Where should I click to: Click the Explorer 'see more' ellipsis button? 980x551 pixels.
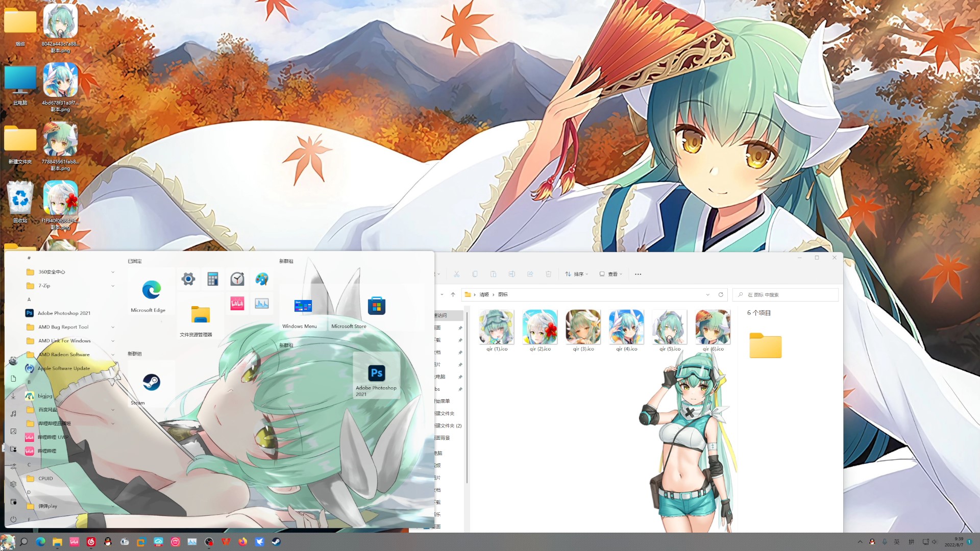(x=638, y=274)
